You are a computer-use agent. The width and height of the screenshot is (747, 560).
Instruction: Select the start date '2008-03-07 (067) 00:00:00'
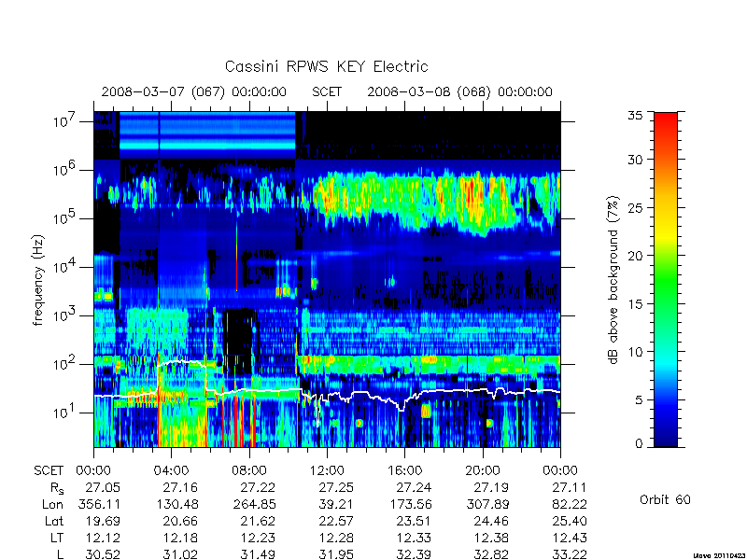click(194, 91)
